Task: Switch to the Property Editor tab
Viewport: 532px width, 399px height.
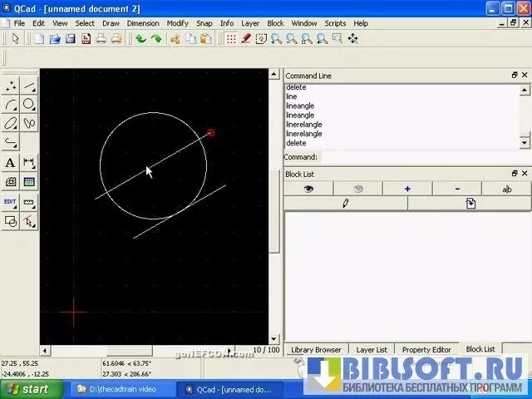Action: 426,349
